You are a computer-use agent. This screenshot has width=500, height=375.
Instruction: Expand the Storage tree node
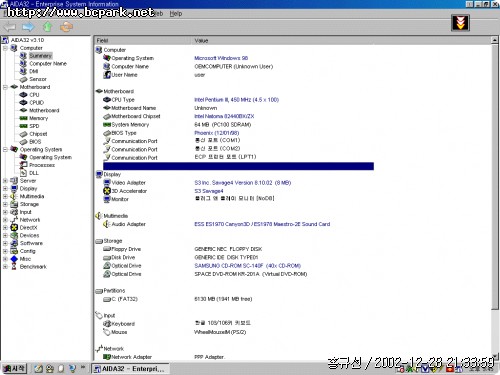(x=5, y=204)
